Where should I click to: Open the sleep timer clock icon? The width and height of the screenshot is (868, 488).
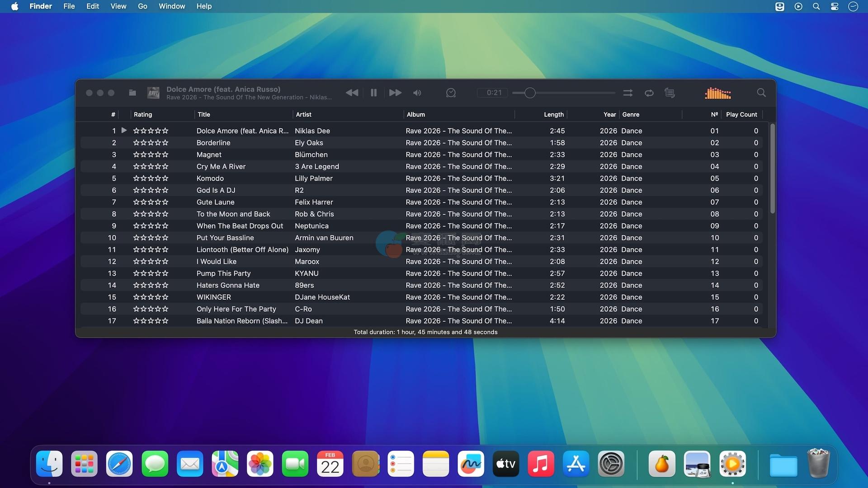451,93
